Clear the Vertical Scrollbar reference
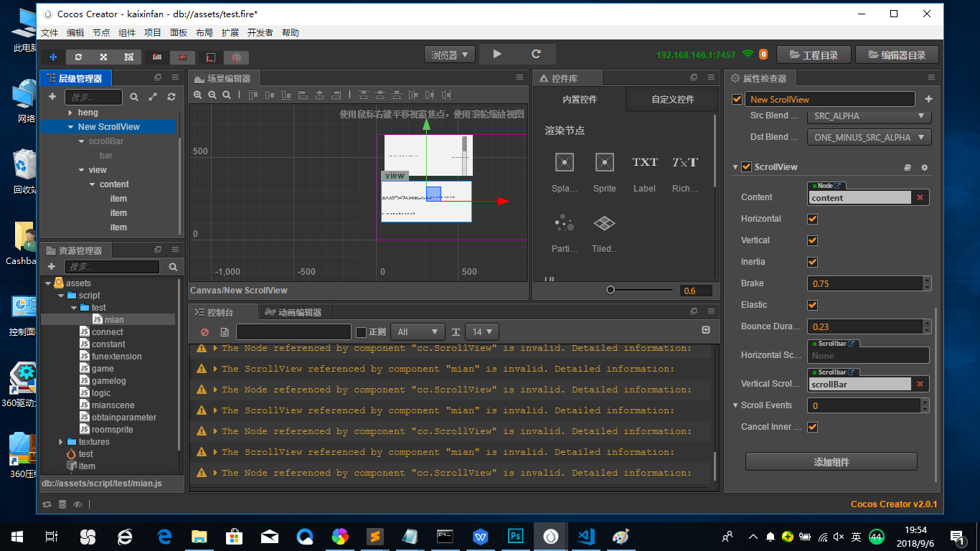 tap(920, 384)
